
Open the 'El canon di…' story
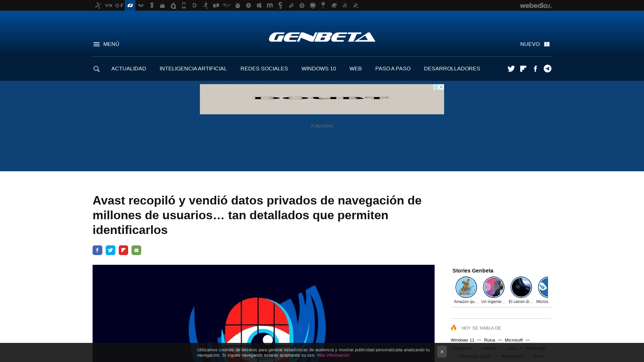pos(521,290)
